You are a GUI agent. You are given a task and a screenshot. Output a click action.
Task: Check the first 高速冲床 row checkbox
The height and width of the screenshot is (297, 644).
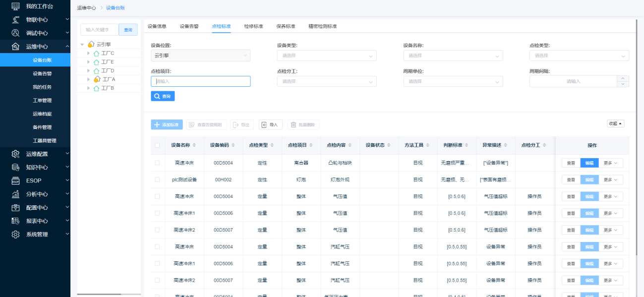point(157,163)
